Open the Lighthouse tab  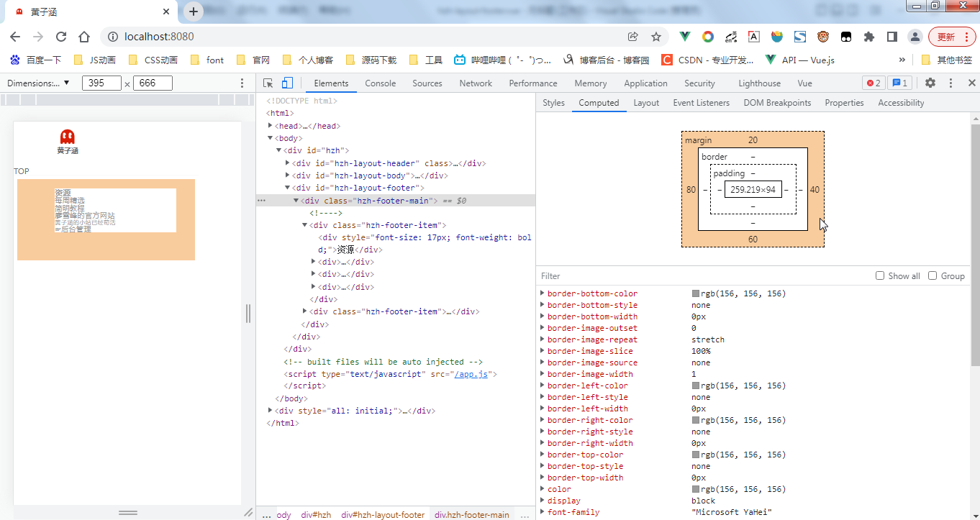tap(759, 83)
